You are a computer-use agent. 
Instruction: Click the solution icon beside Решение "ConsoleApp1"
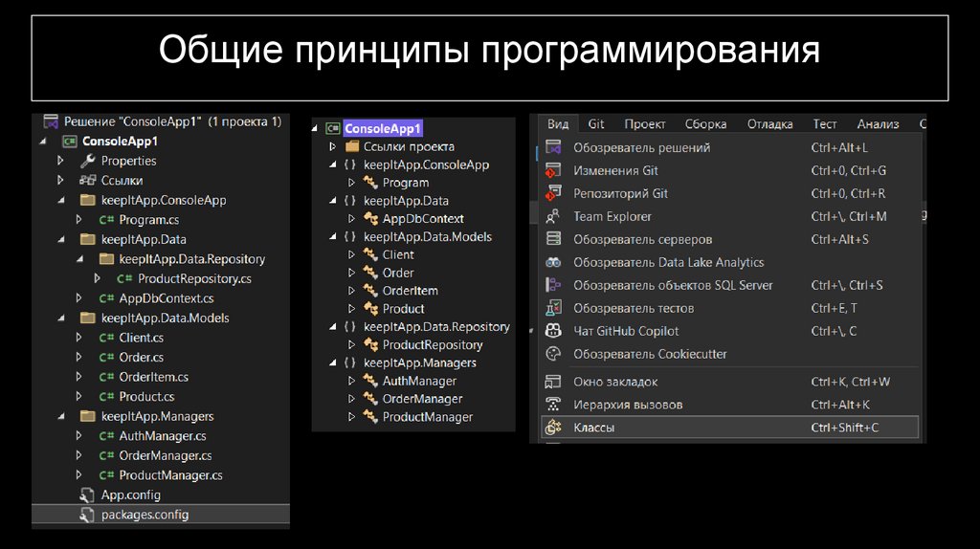click(51, 121)
